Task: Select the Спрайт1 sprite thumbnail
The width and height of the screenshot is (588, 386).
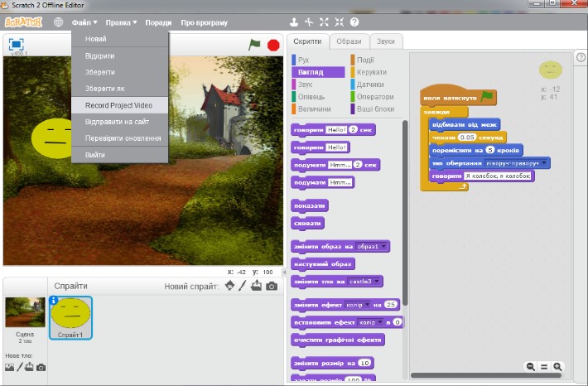Action: (70, 318)
